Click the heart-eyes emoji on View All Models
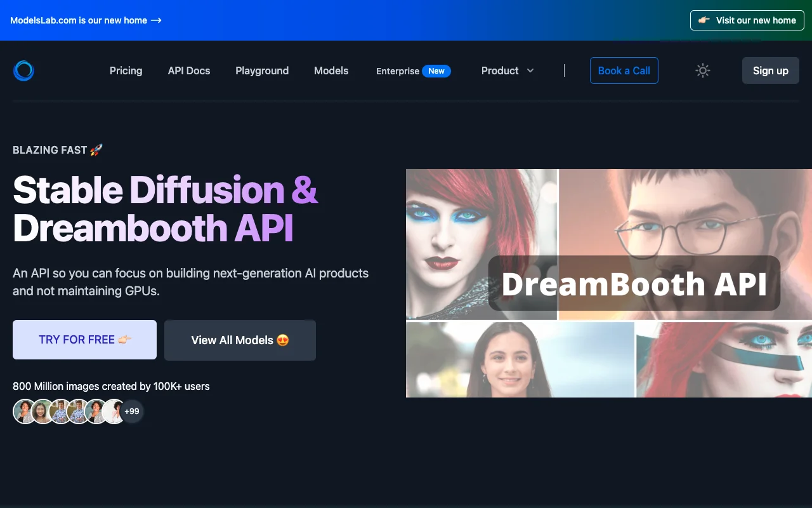Screen dimensions: 812x508 pos(284,340)
